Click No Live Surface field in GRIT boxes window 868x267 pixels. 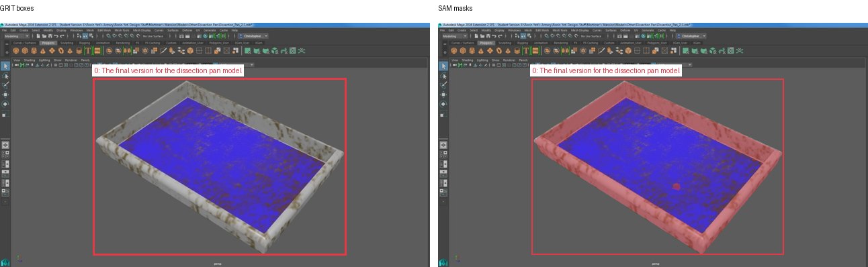coord(153,36)
